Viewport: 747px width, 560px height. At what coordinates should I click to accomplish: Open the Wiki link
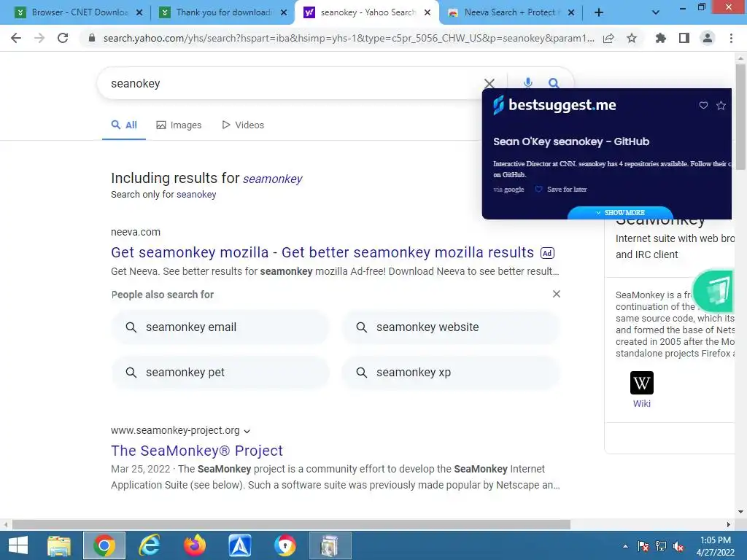(x=642, y=404)
